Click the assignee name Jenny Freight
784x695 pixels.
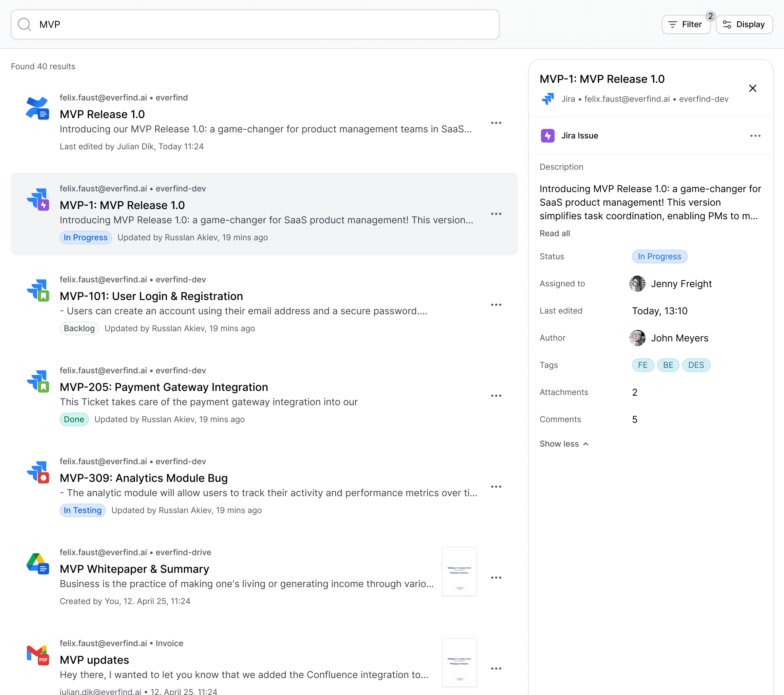pos(681,284)
